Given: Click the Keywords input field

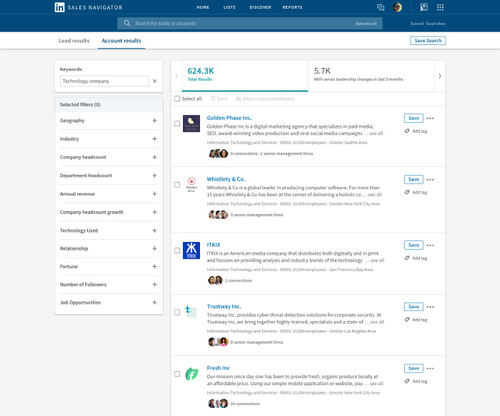Looking at the screenshot, I should [x=104, y=81].
